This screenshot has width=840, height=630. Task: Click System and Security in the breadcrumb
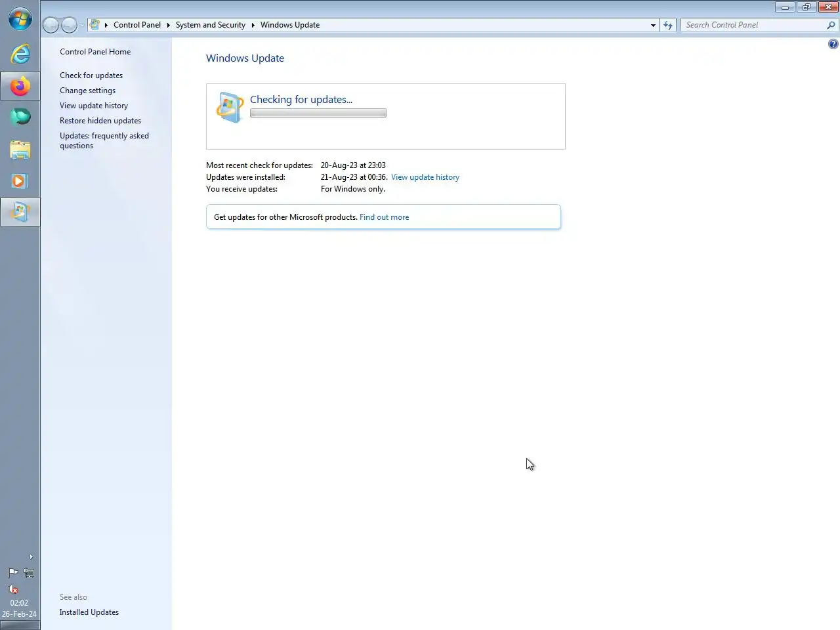pyautogui.click(x=210, y=25)
